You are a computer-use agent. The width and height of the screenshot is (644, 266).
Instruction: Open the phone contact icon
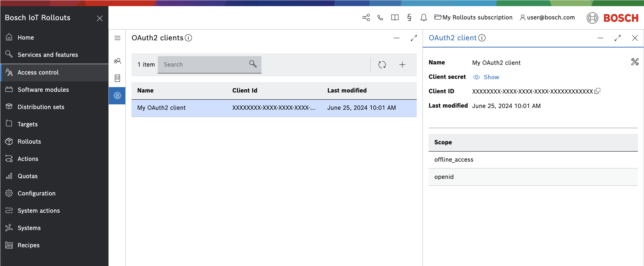tap(380, 18)
